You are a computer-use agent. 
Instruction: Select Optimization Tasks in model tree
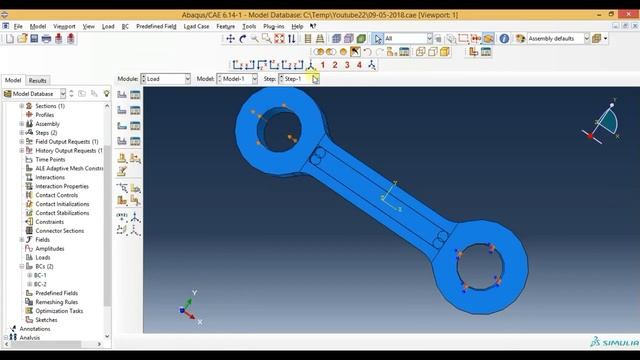59,311
